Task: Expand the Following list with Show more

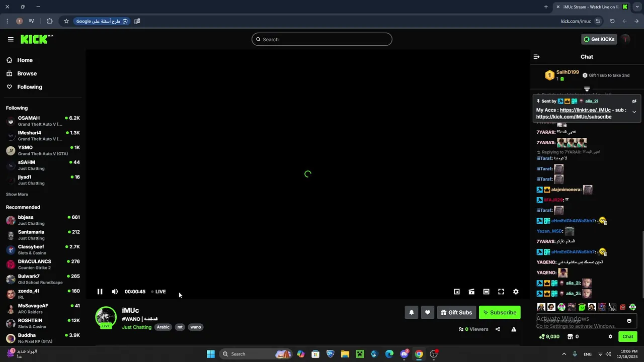Action: click(17, 195)
